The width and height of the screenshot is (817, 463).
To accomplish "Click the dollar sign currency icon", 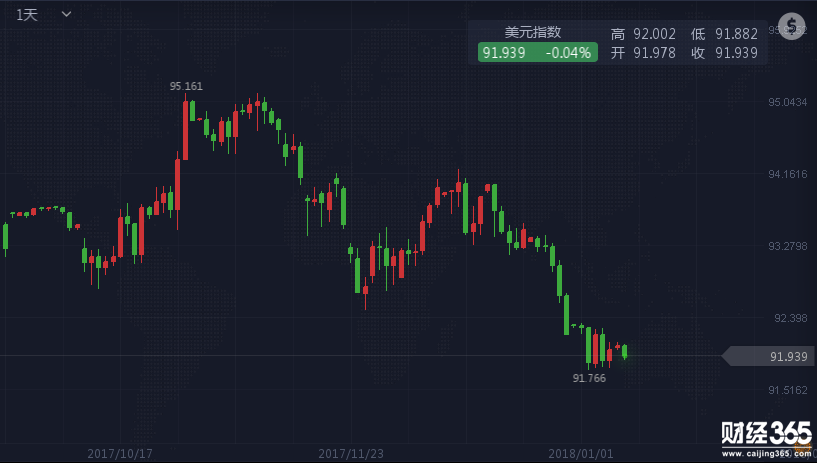I will 791,26.
